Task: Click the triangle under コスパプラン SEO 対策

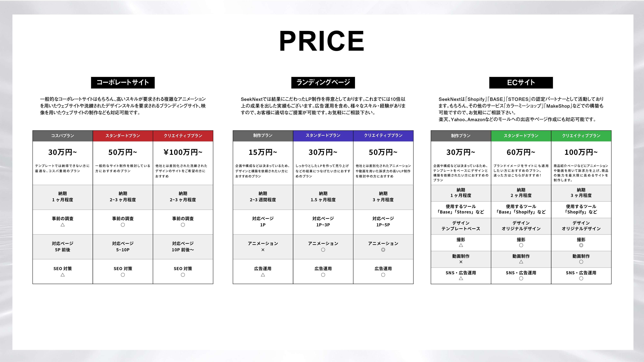Action: [x=62, y=275]
